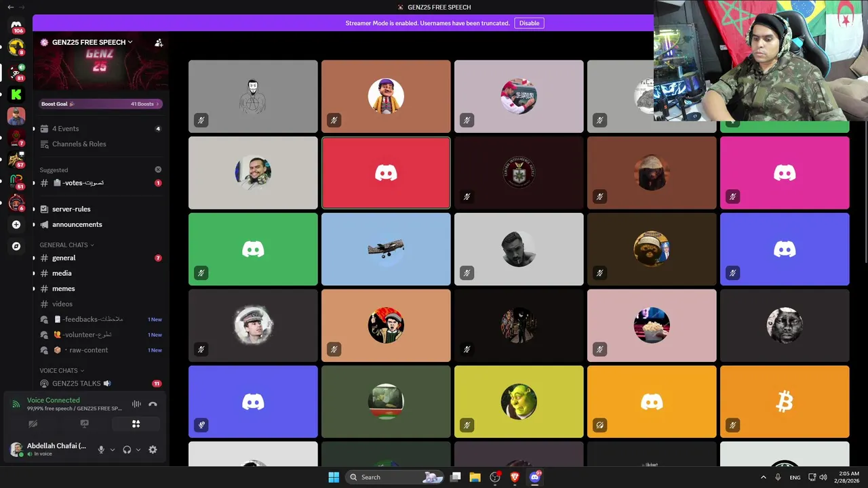Open the memes text channel
This screenshot has height=488, width=868.
point(100,289)
